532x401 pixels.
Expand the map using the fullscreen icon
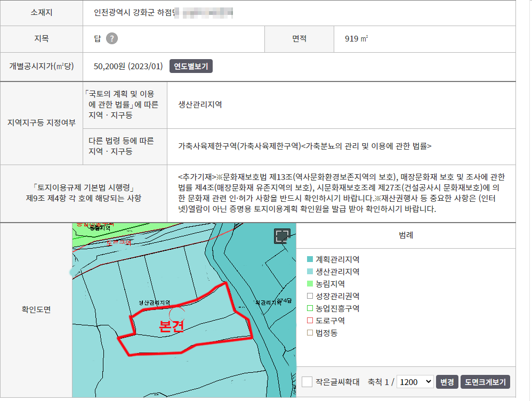[282, 236]
